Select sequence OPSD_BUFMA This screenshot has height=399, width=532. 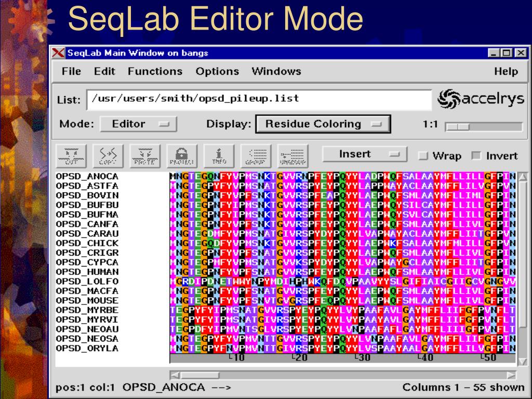(x=87, y=215)
